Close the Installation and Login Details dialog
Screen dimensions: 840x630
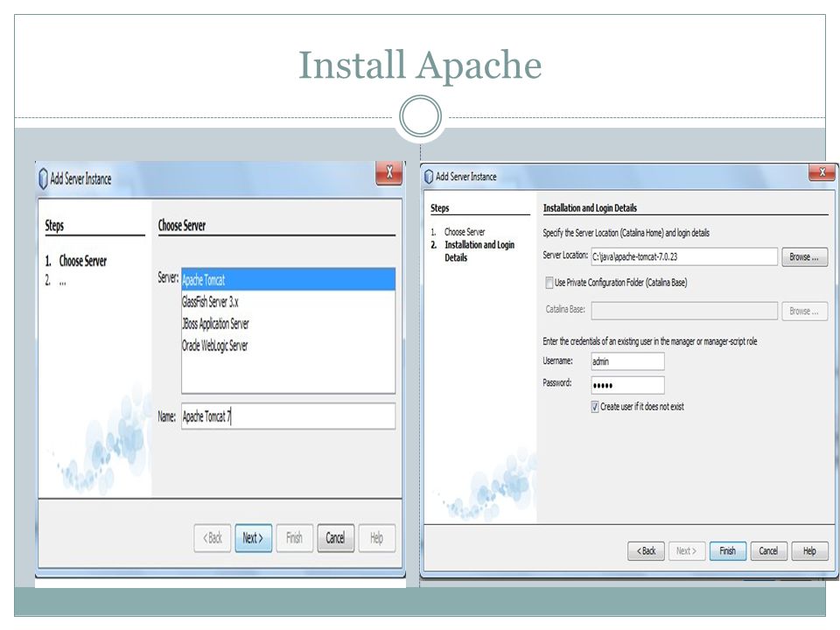click(822, 172)
